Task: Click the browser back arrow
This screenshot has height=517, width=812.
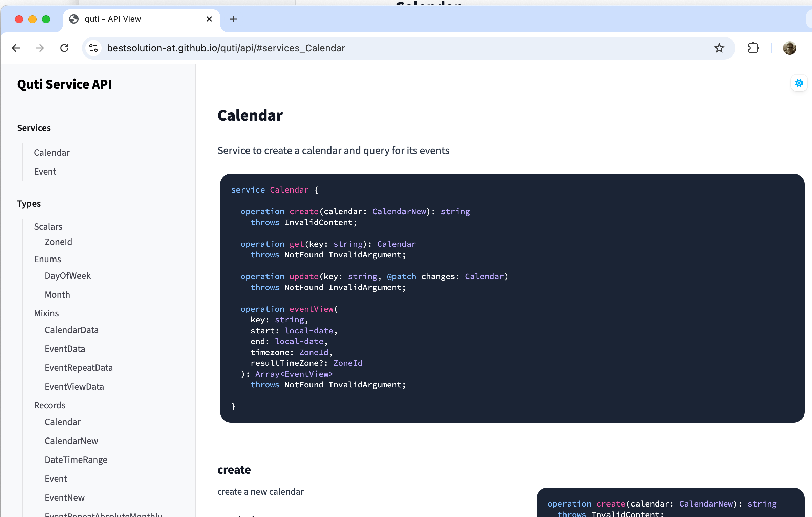Action: (16, 48)
